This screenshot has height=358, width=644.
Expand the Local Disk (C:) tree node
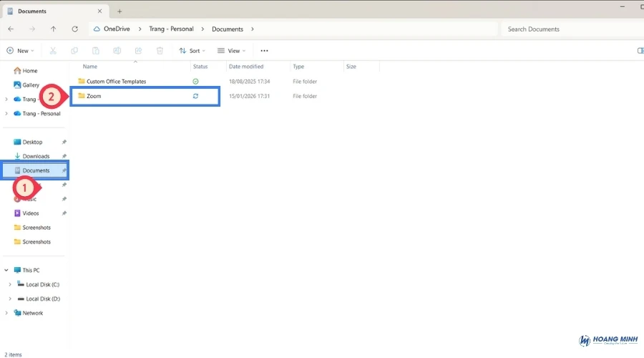pyautogui.click(x=10, y=284)
